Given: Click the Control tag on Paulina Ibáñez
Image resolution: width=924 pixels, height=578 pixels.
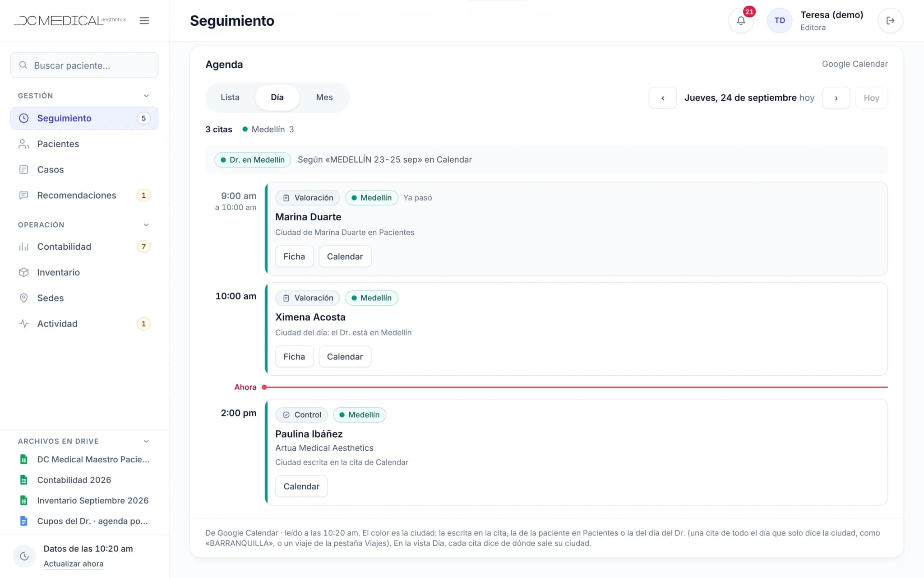Looking at the screenshot, I should tap(301, 415).
